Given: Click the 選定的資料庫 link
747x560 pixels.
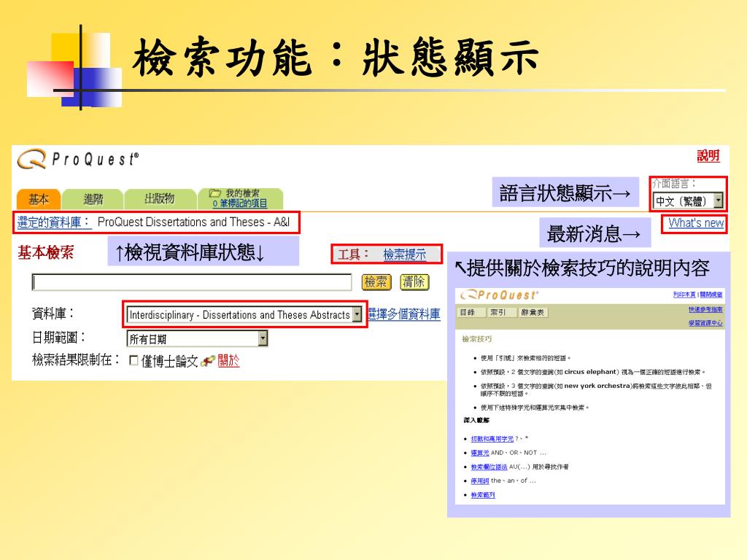Looking at the screenshot, I should (x=54, y=222).
